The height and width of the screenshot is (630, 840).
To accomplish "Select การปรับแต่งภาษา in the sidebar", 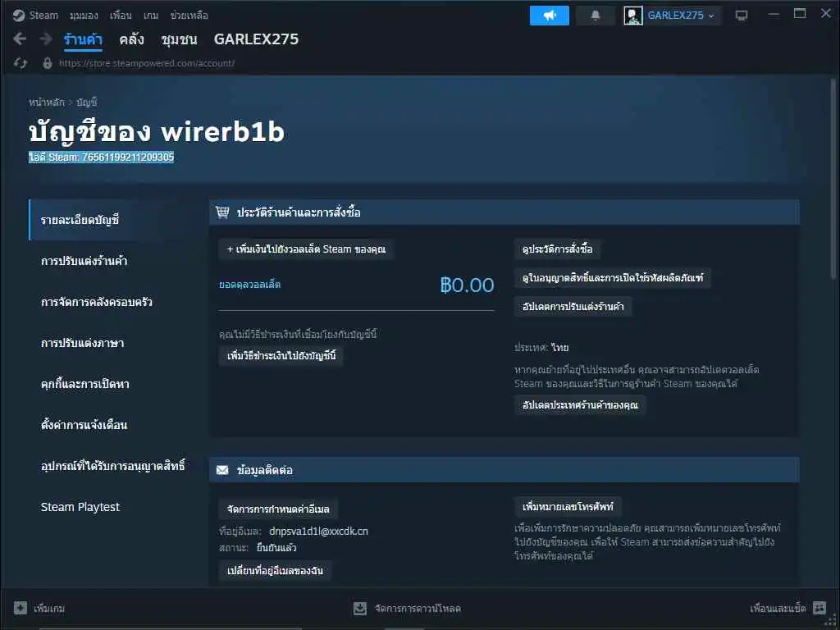I will point(83,343).
